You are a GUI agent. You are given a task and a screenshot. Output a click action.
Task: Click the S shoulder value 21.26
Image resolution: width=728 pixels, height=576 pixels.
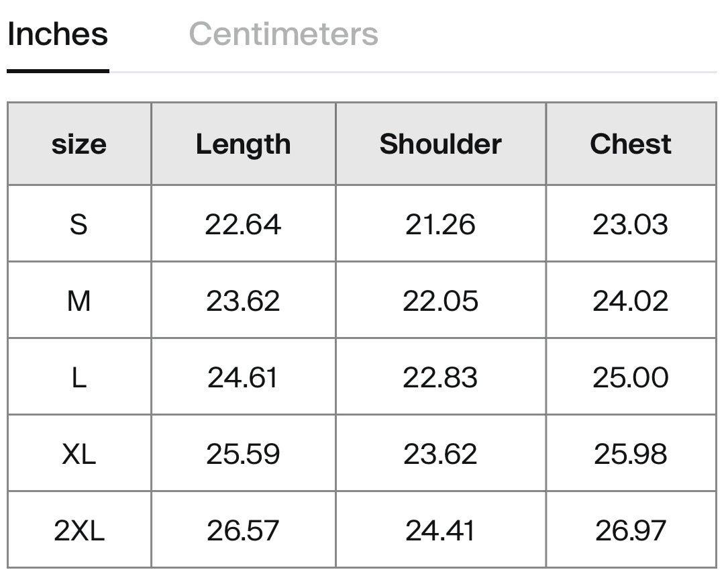pyautogui.click(x=440, y=224)
